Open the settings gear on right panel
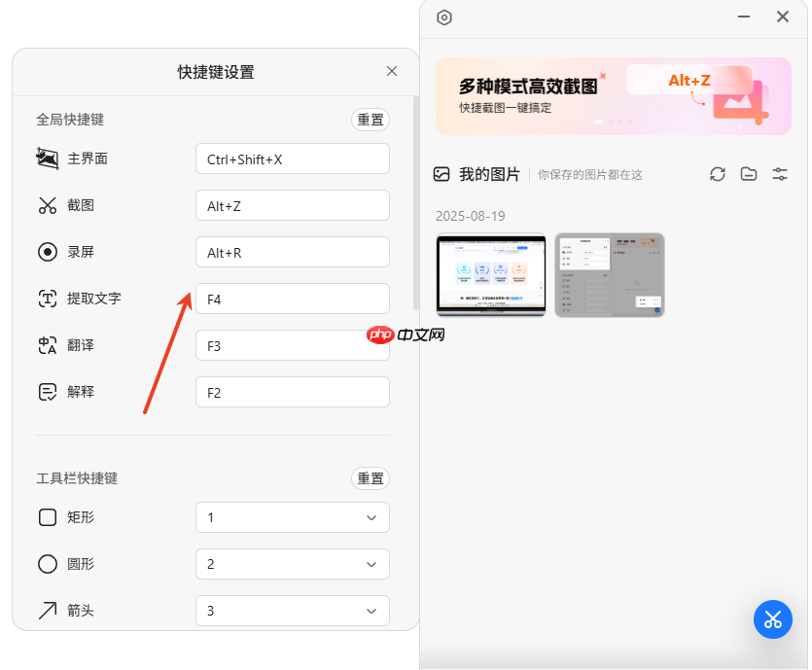This screenshot has height=670, width=812. [444, 18]
